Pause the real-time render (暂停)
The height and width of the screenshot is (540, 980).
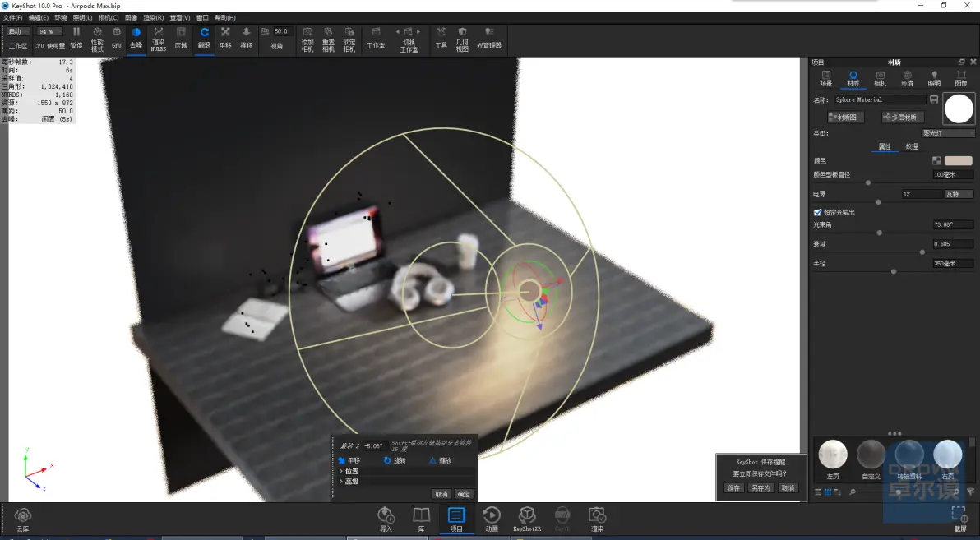[x=76, y=38]
